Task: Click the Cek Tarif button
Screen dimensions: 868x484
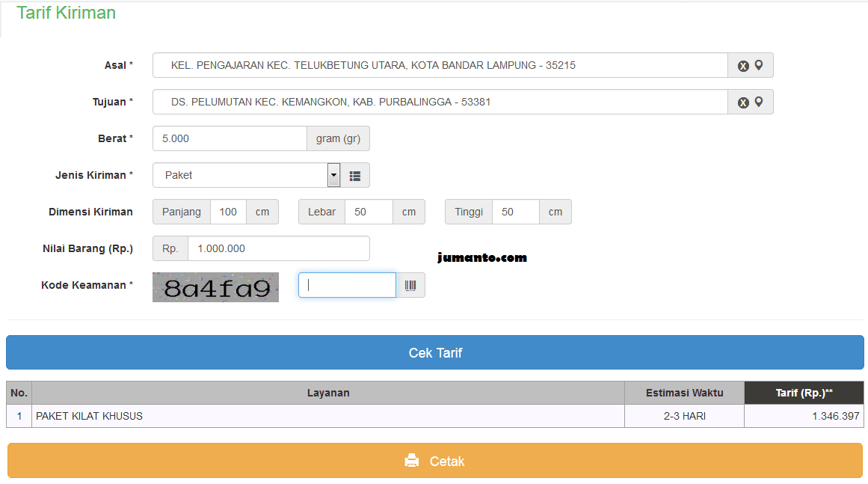Action: 435,352
